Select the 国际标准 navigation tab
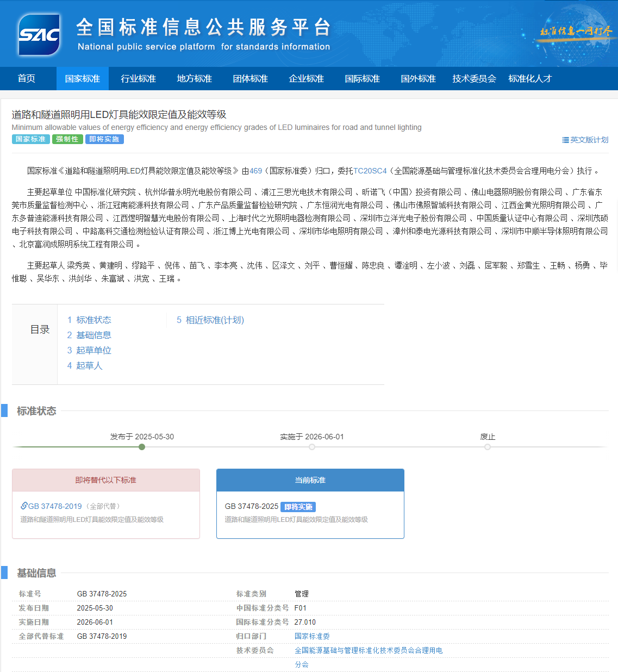The width and height of the screenshot is (618, 672). (x=362, y=79)
